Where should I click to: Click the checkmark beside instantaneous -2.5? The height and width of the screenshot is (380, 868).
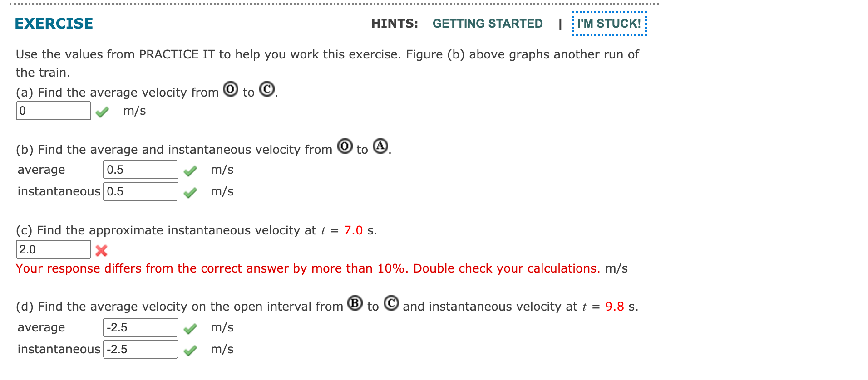tap(191, 350)
